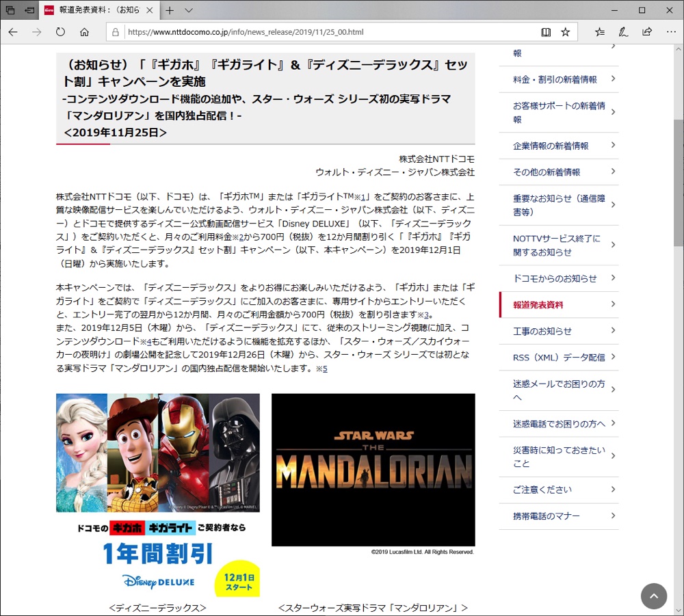The image size is (684, 616).
Task: Set these tabs aside icon
Action: [x=29, y=10]
